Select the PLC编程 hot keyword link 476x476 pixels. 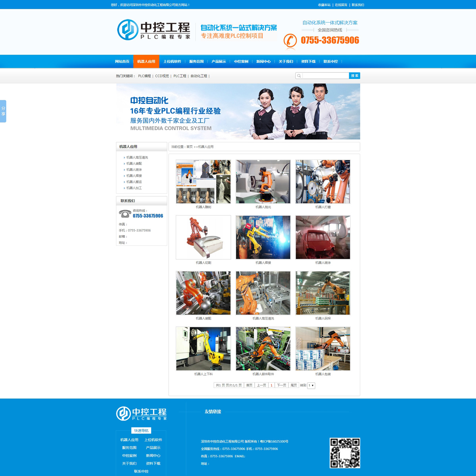click(144, 76)
